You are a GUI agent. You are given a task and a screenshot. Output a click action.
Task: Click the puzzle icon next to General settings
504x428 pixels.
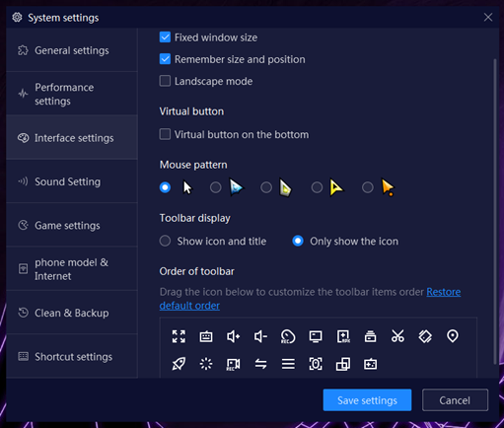pos(23,50)
